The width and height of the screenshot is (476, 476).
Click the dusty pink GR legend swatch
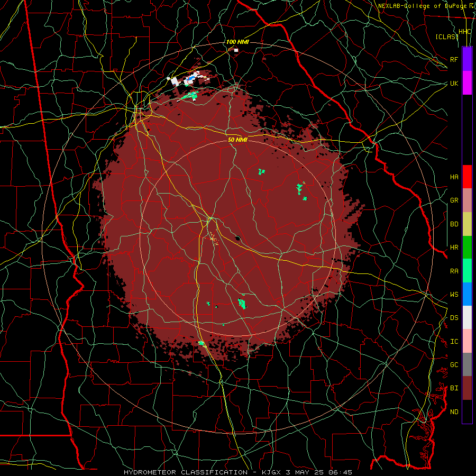click(x=467, y=200)
